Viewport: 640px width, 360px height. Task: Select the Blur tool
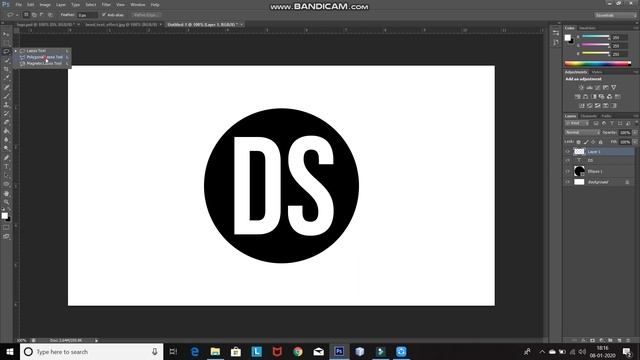[x=6, y=140]
